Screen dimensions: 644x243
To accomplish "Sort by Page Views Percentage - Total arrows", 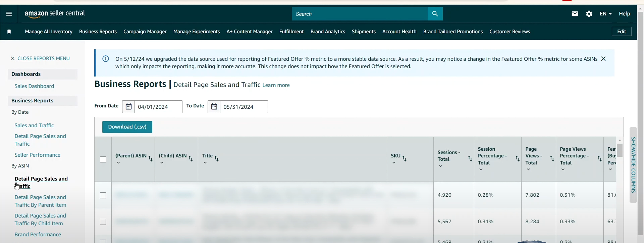I will pos(599,159).
